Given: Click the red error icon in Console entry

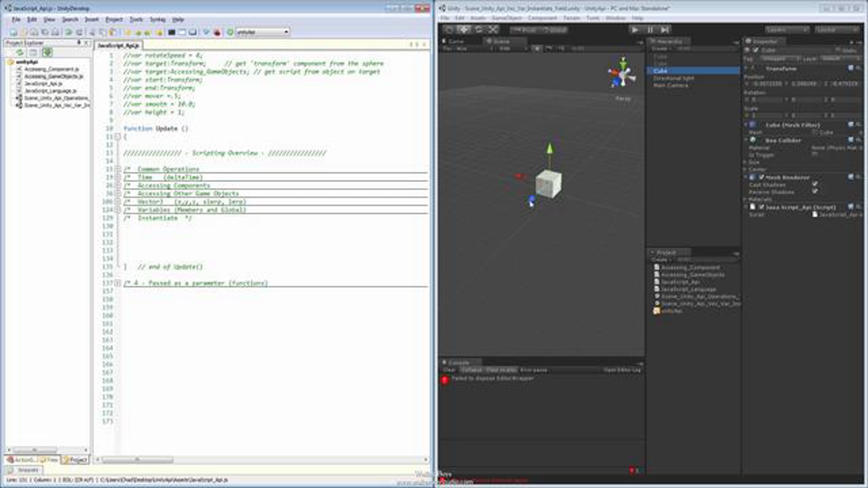Looking at the screenshot, I should (x=445, y=380).
